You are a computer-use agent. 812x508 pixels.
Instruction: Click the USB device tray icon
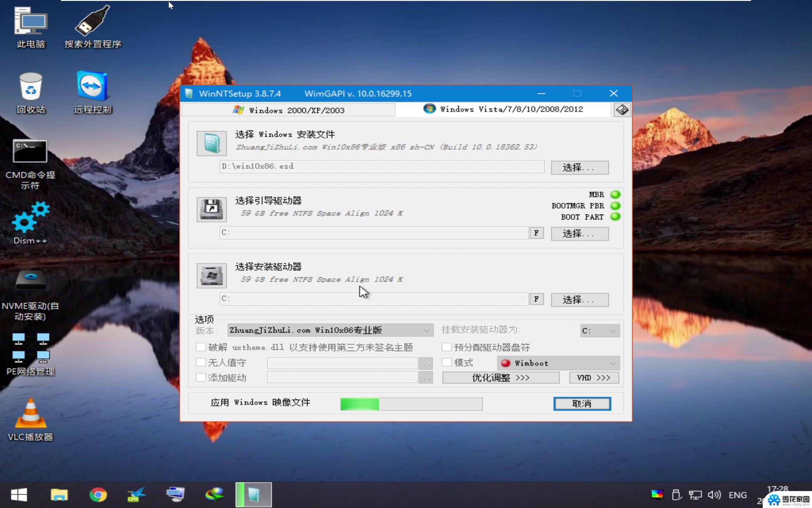(676, 495)
